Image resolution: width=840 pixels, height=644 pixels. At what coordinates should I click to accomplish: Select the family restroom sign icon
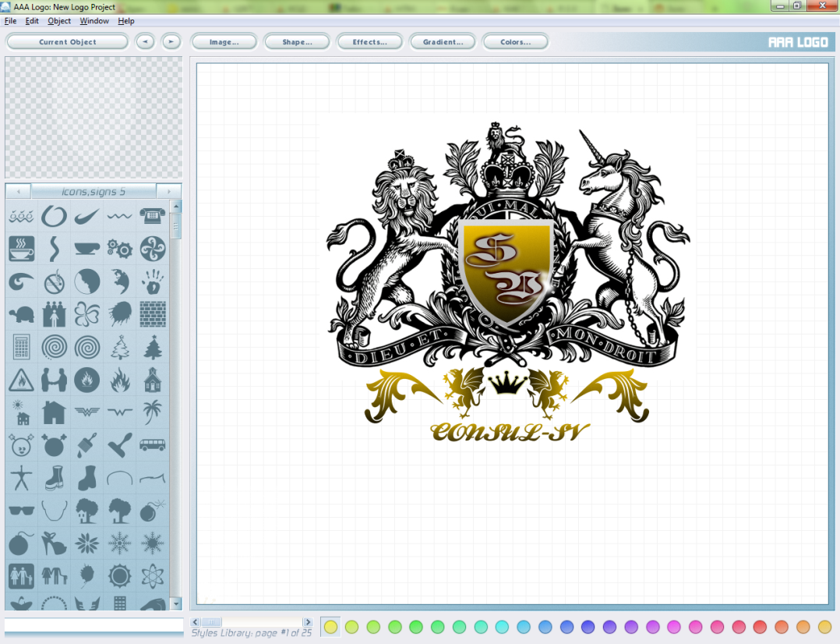pyautogui.click(x=22, y=576)
